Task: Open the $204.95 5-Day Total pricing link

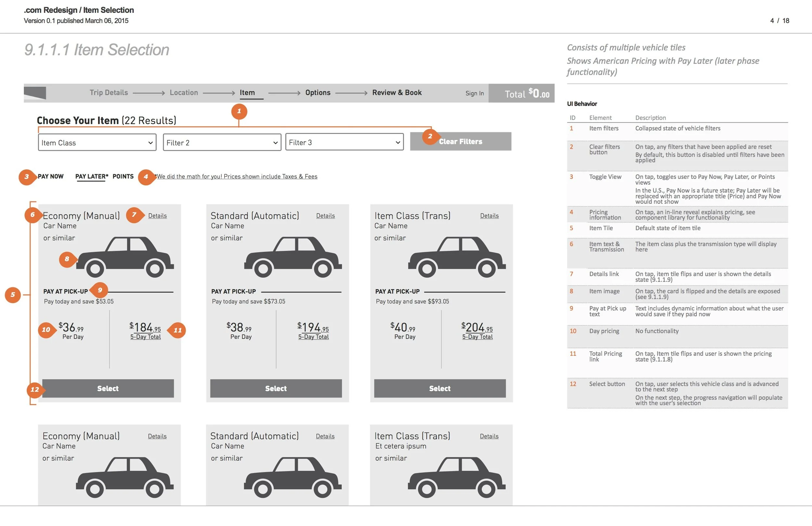Action: point(477,331)
